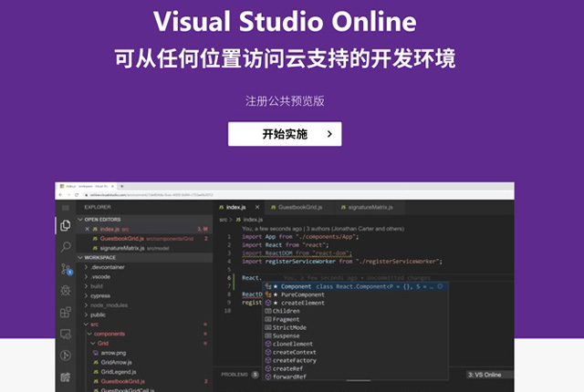Expand the .vscode folder
Viewport: 584px width, 392px height.
144,277
